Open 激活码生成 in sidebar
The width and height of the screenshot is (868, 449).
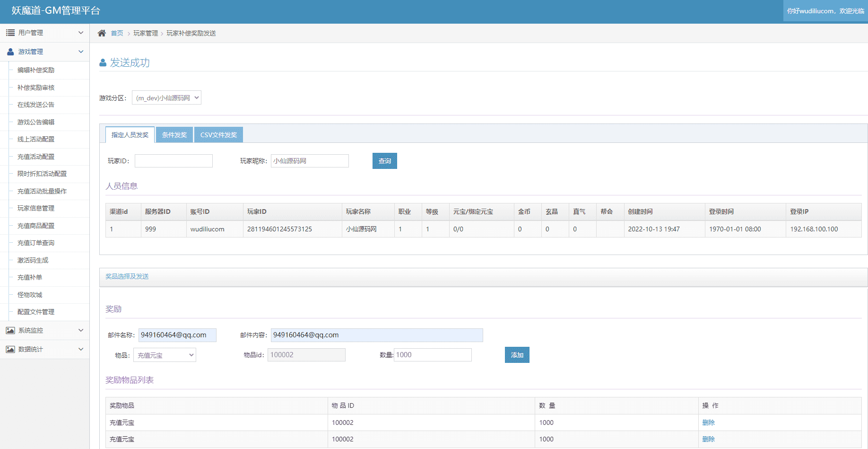point(33,260)
